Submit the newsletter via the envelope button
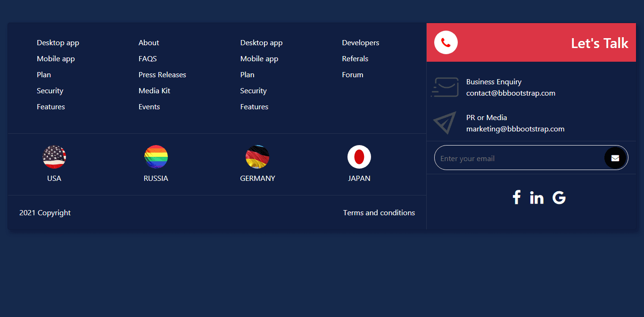Image resolution: width=644 pixels, height=317 pixels. pyautogui.click(x=615, y=158)
